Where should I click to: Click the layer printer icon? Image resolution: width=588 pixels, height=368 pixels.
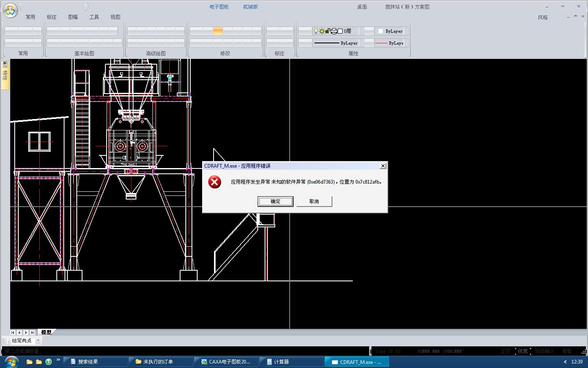334,31
